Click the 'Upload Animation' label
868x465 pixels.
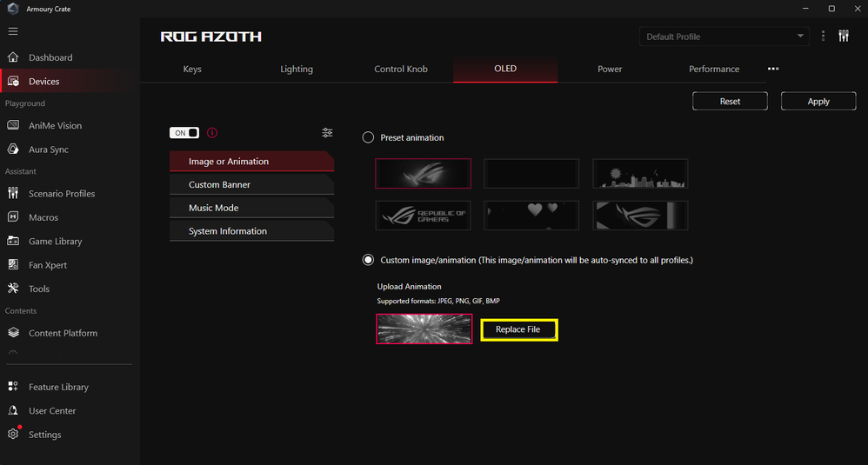(x=409, y=286)
